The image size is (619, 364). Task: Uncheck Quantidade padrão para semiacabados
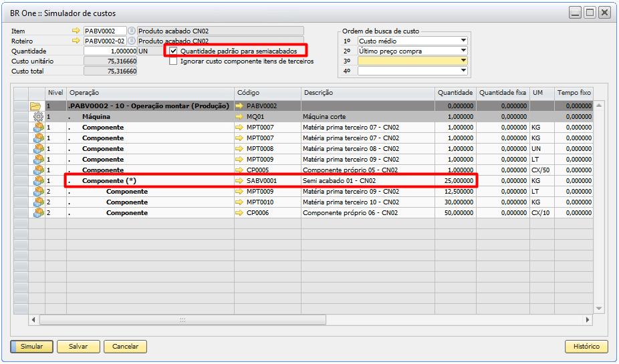174,51
